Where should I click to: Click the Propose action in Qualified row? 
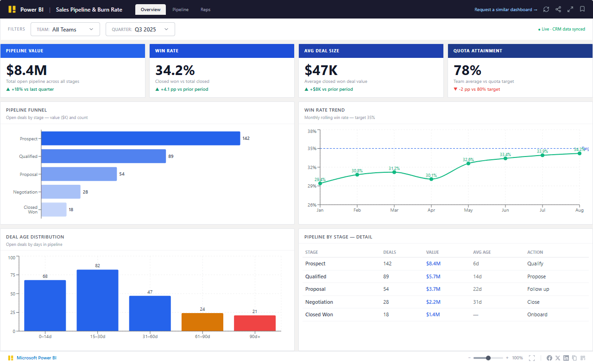click(536, 276)
